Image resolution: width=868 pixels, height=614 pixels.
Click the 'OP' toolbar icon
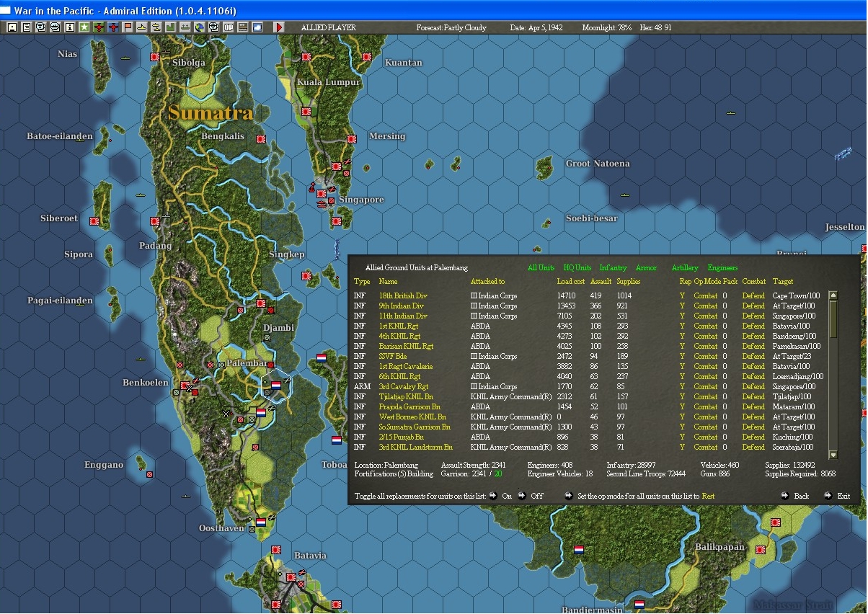229,27
